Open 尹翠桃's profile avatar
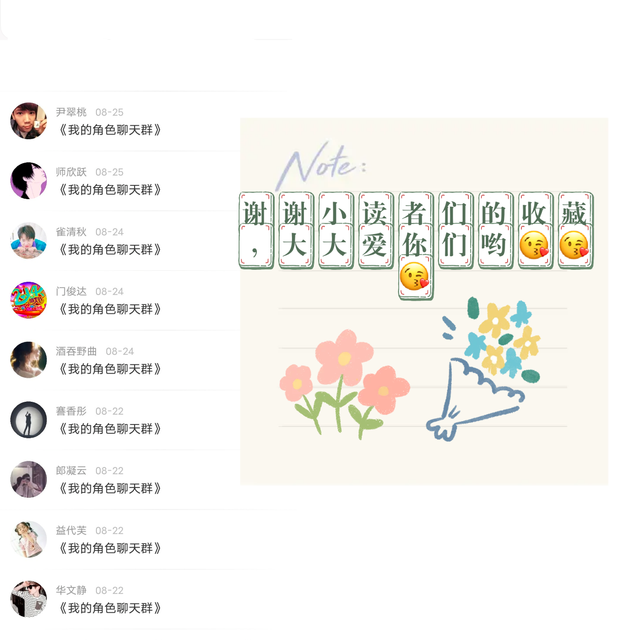Viewport: 640px width, 640px height. click(x=28, y=121)
